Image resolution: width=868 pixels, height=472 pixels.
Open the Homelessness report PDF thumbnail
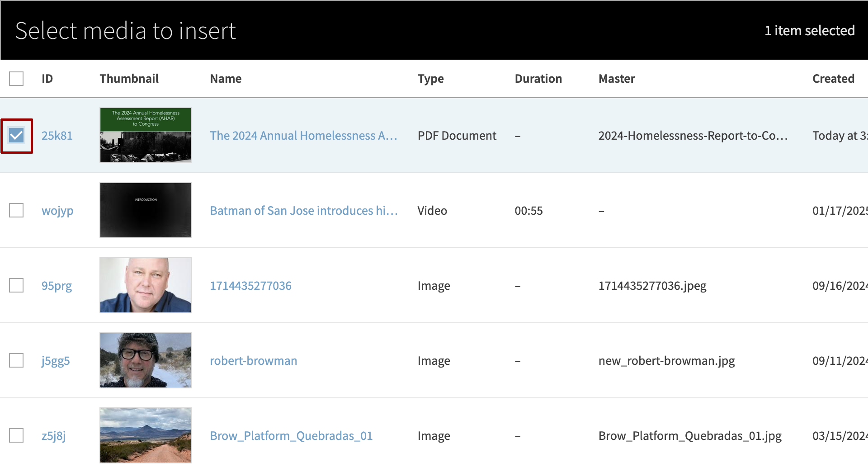pos(145,135)
